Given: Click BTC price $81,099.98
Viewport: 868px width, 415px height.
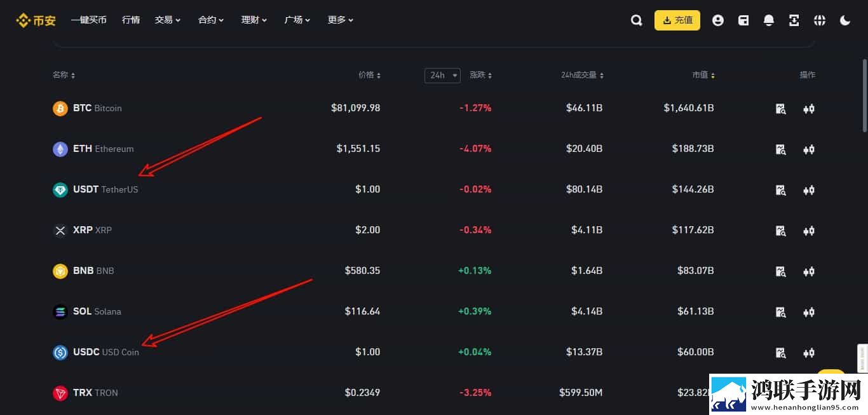Looking at the screenshot, I should click(356, 108).
